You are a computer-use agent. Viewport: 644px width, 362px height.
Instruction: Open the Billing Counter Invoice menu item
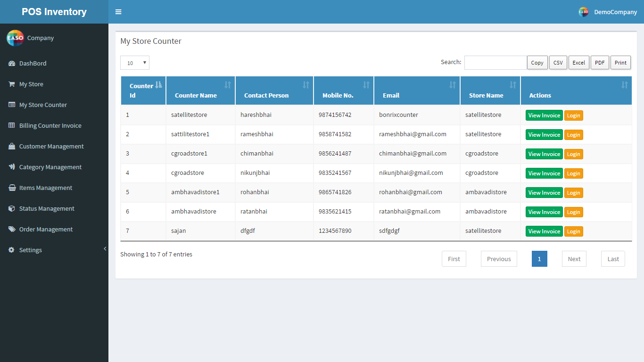[54, 125]
